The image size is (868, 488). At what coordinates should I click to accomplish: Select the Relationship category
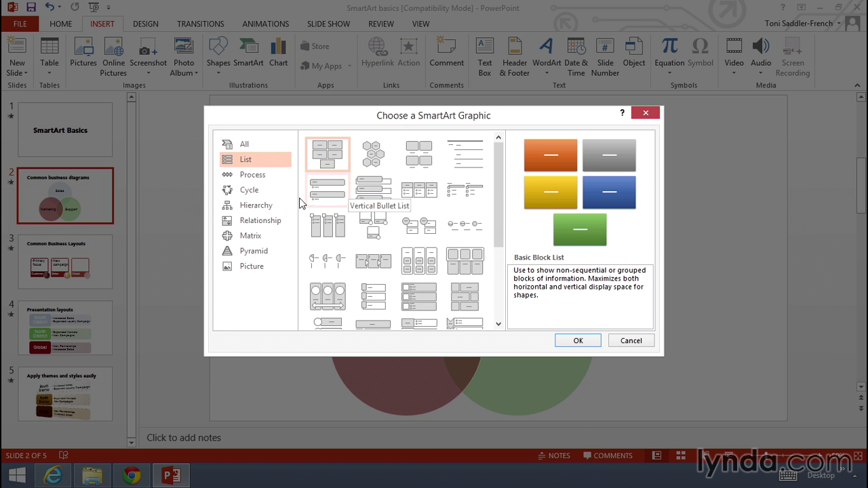(x=256, y=220)
